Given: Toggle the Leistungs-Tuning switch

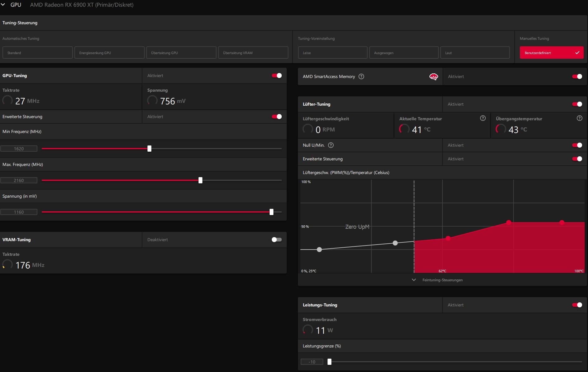Looking at the screenshot, I should point(577,305).
